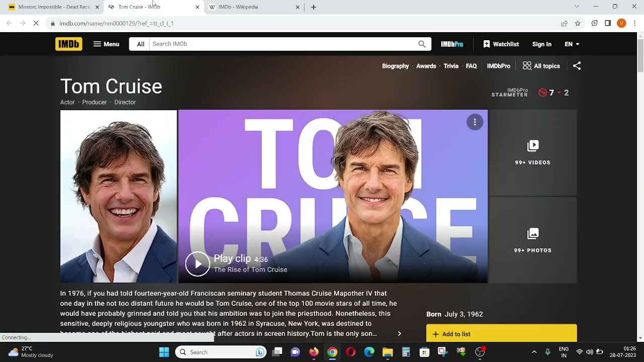The width and height of the screenshot is (644, 362).
Task: Open the Chrome three-dot menu
Action: point(635,23)
